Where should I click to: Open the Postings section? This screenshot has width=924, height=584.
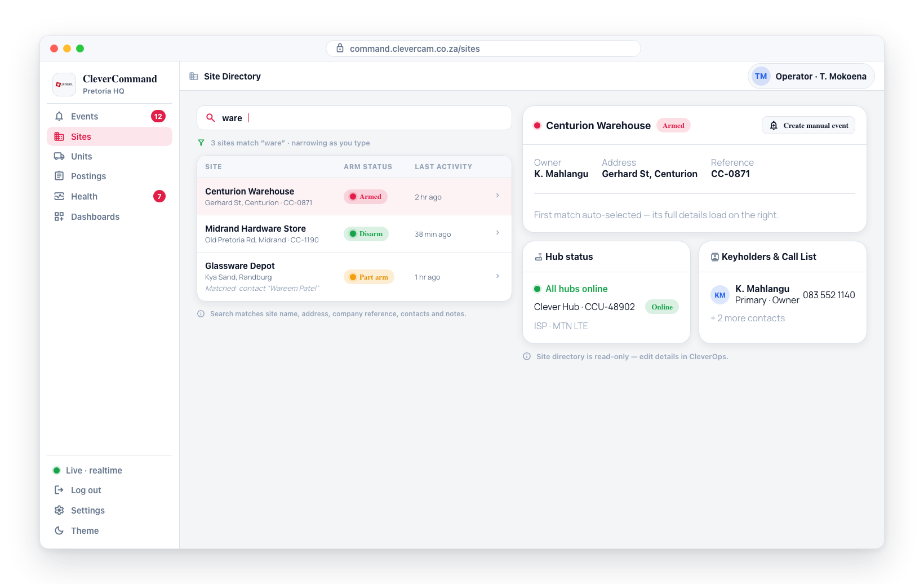click(x=110, y=176)
